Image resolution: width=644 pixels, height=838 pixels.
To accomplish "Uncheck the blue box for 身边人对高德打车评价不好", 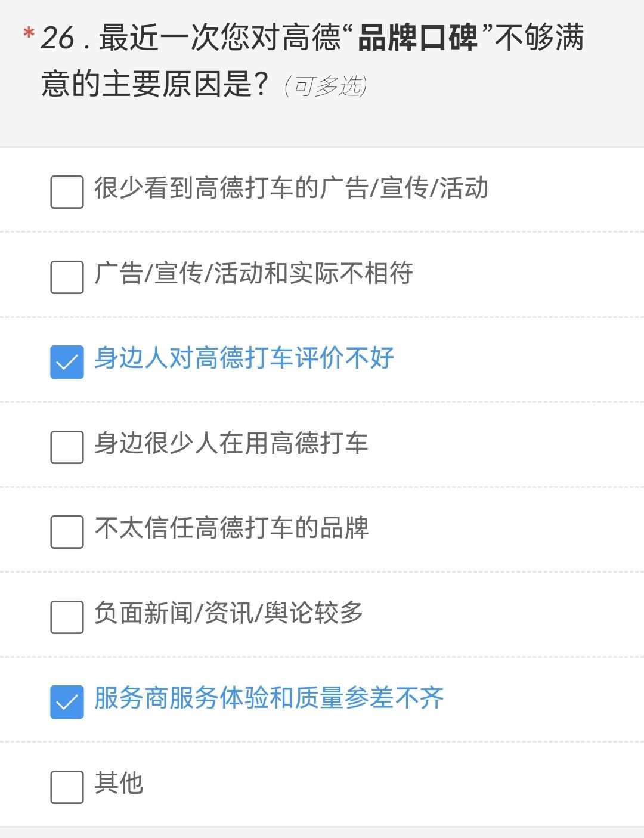I will (67, 362).
